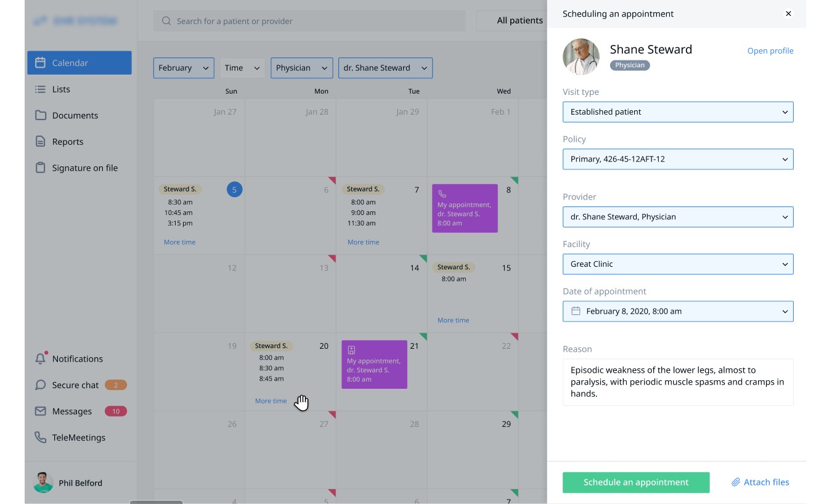Open the Facility dropdown

[x=678, y=264]
